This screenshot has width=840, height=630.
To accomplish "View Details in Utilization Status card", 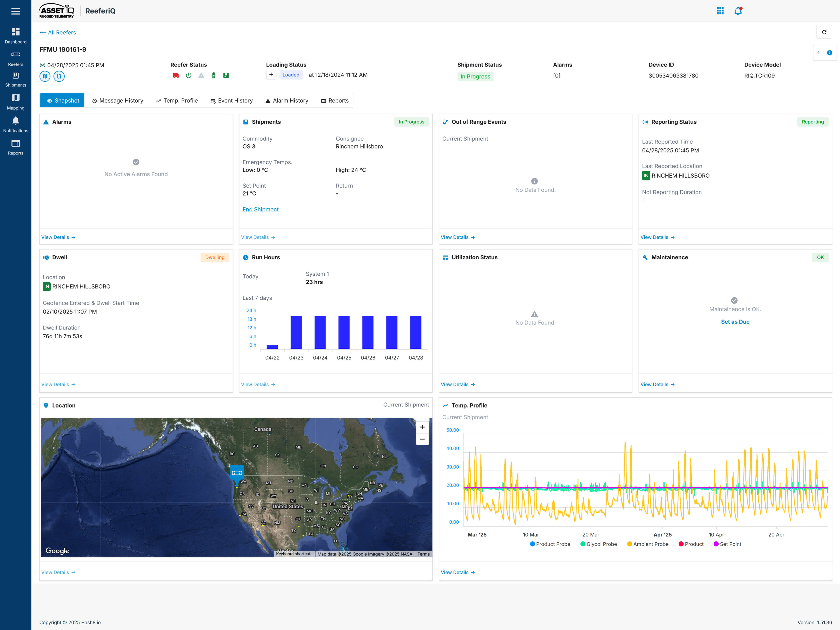I will 458,385.
